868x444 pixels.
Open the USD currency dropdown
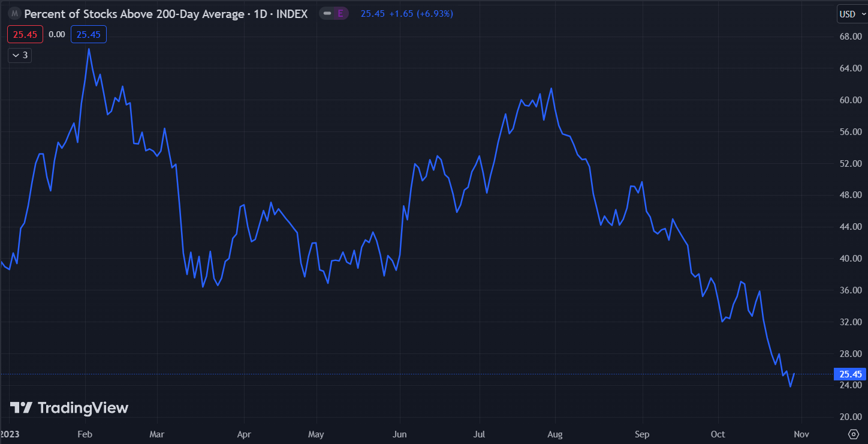[852, 14]
